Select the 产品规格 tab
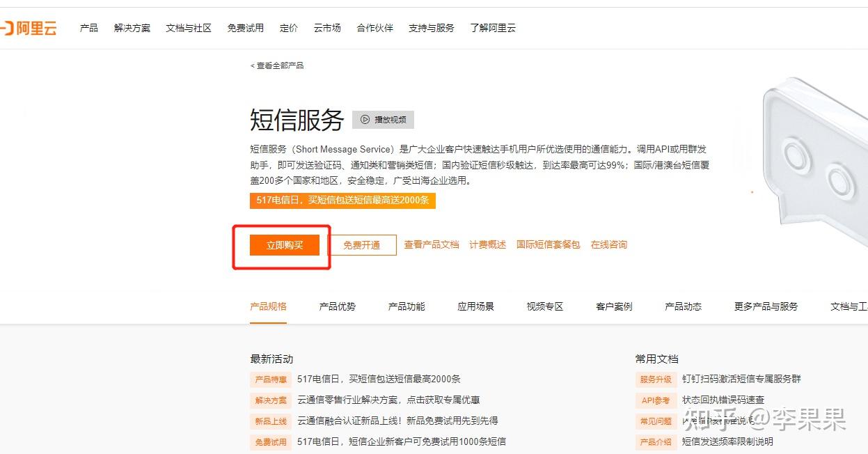 point(268,306)
